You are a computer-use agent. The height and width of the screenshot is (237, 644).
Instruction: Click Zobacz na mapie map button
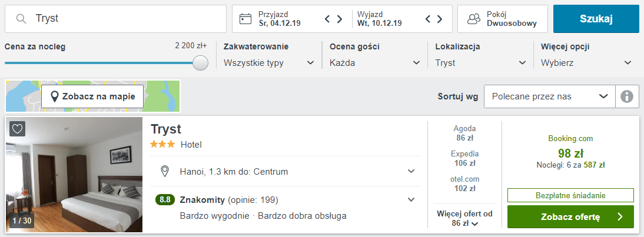click(92, 96)
